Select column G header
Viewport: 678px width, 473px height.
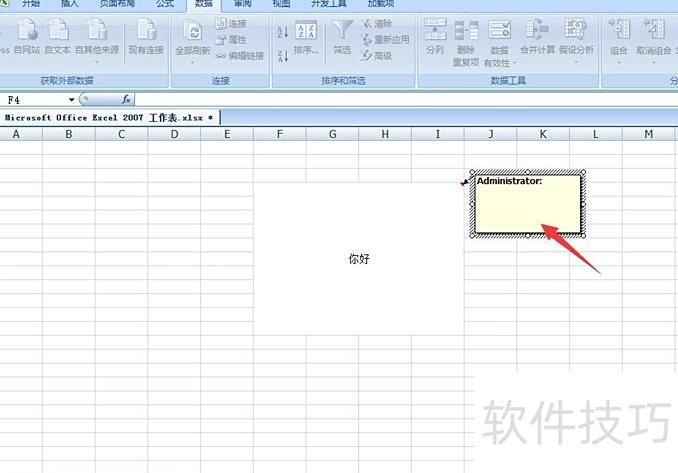[x=333, y=134]
